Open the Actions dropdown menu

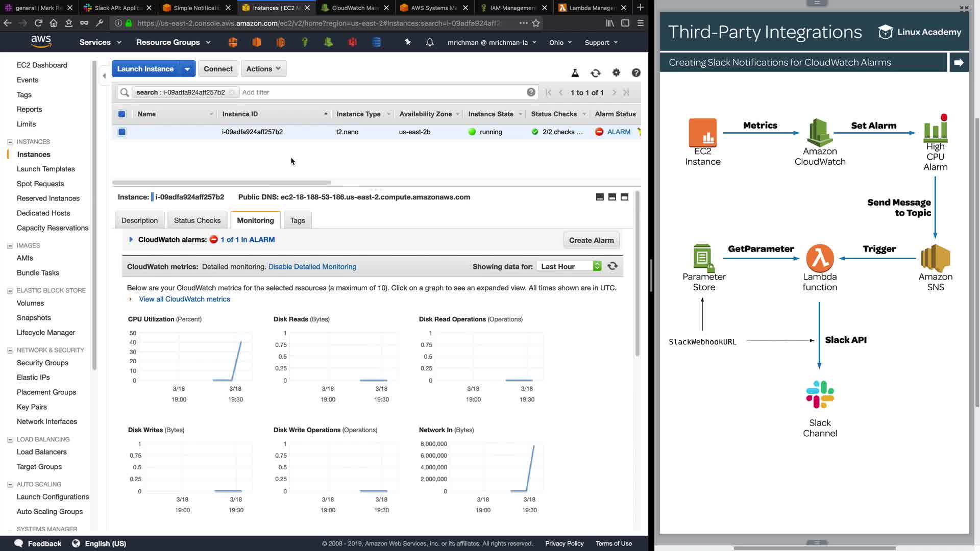pos(263,69)
